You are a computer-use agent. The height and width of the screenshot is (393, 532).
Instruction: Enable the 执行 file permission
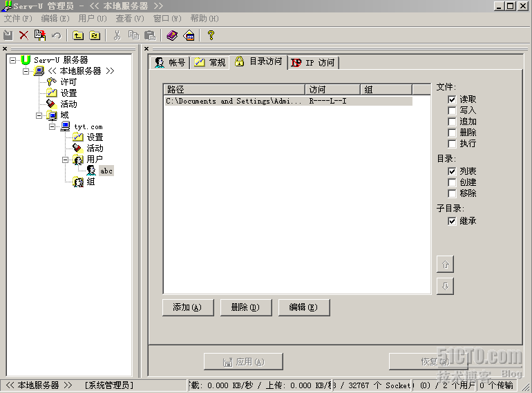452,144
